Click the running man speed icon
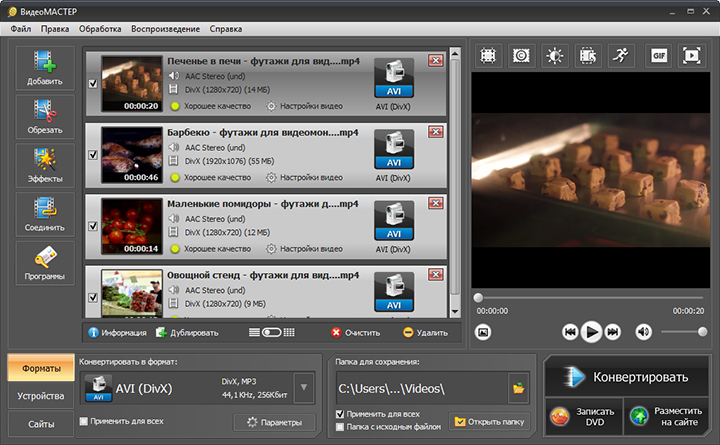Viewport: 720px width, 445px height. (621, 56)
